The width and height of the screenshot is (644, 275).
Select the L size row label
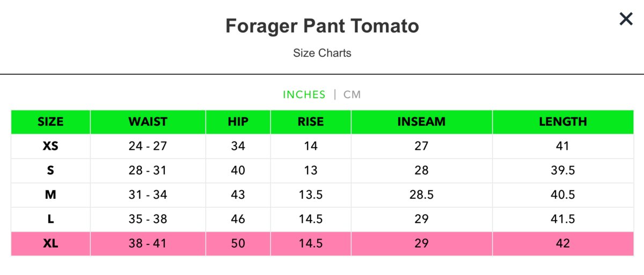click(50, 219)
